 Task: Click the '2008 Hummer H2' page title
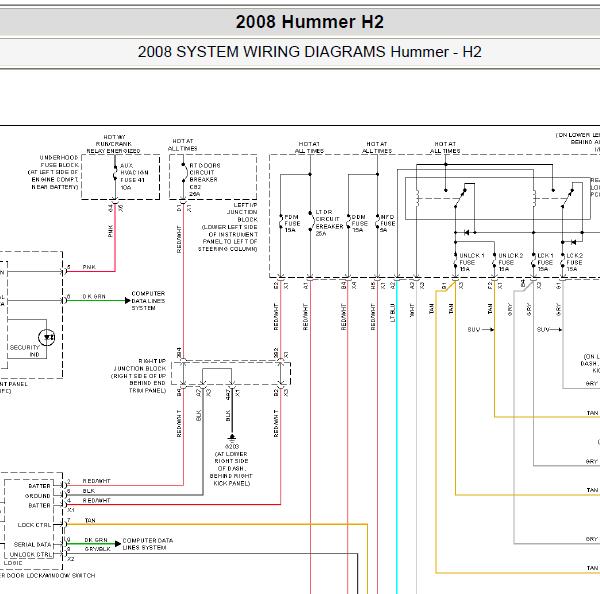point(310,22)
